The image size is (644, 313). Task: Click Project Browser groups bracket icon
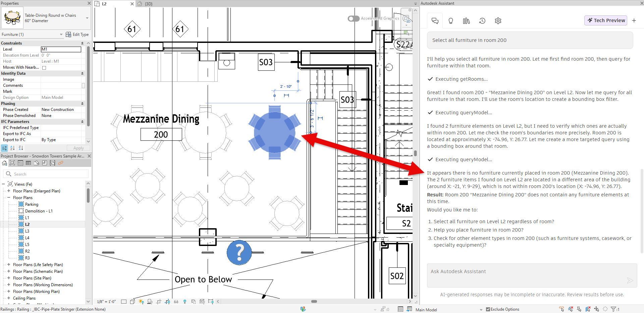point(53,163)
